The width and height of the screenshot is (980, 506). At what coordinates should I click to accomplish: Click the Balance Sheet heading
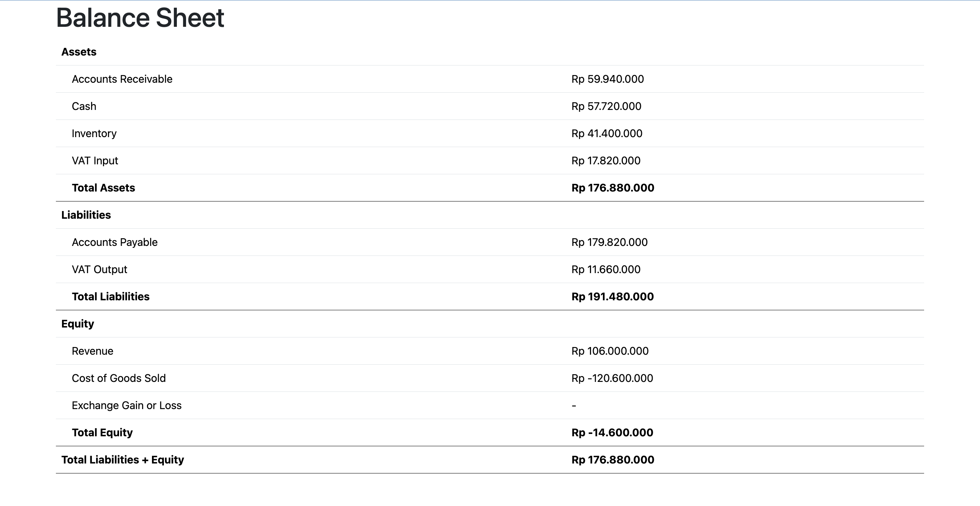click(140, 18)
